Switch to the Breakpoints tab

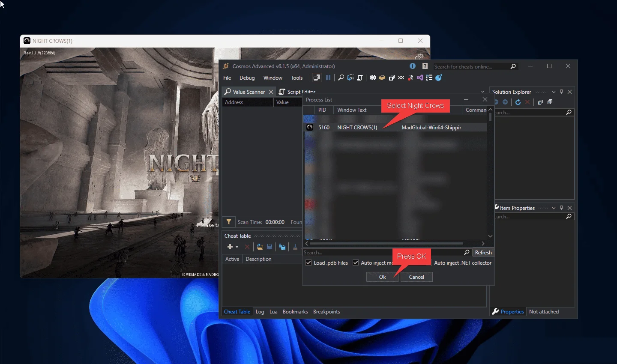[x=326, y=311]
